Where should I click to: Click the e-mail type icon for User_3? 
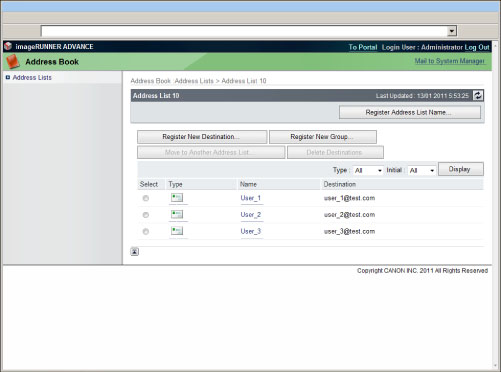pyautogui.click(x=177, y=230)
